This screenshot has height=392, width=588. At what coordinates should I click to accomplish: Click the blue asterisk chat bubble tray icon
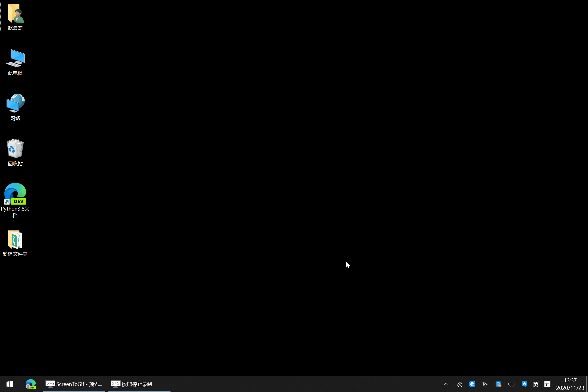(524, 384)
